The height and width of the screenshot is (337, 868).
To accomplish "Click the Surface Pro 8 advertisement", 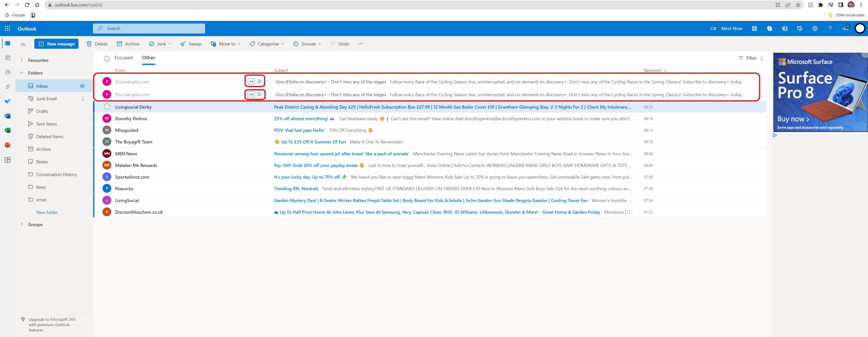I will [820, 92].
